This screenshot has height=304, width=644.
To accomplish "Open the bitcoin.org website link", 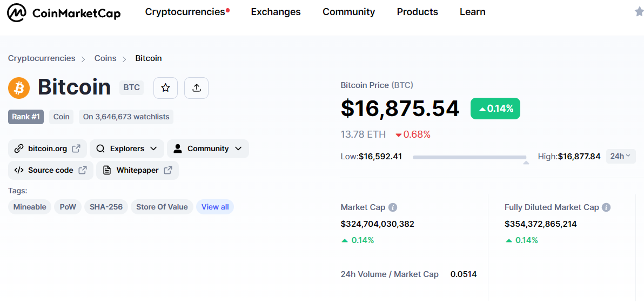I will coord(47,148).
